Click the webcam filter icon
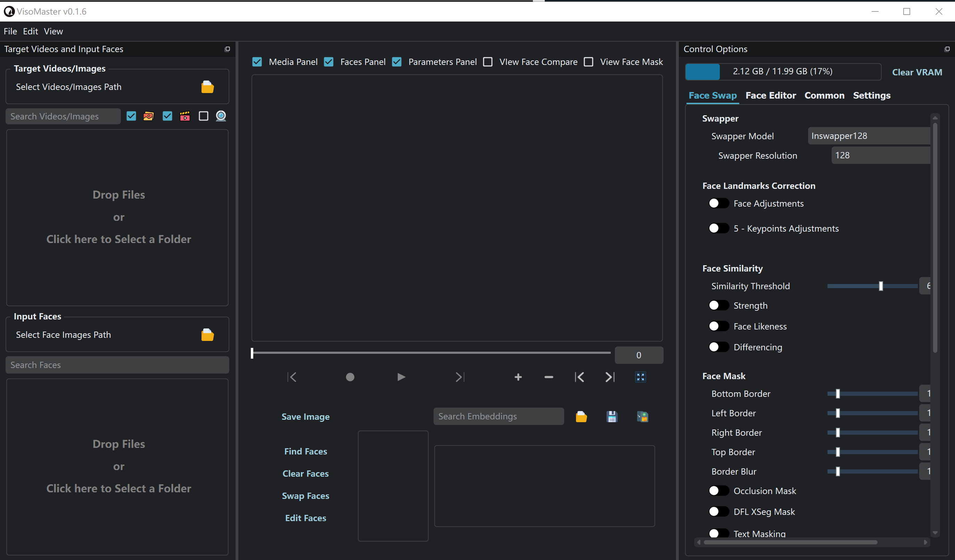955x560 pixels. tap(221, 116)
